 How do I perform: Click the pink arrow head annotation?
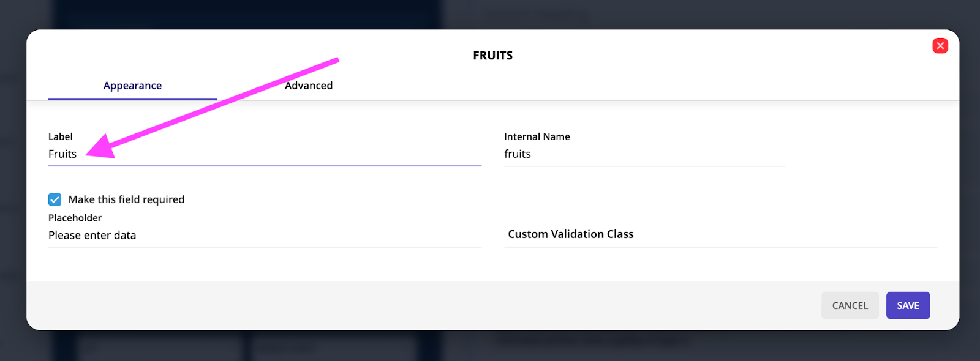100,147
